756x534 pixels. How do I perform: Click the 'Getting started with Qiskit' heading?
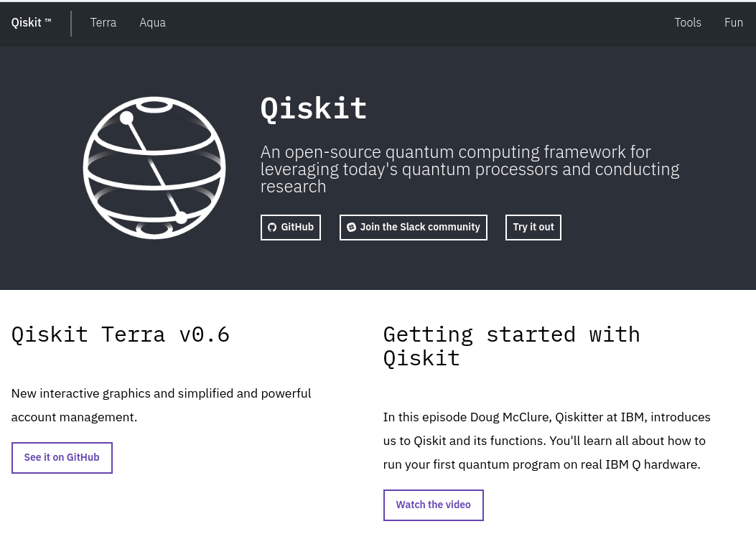(512, 346)
